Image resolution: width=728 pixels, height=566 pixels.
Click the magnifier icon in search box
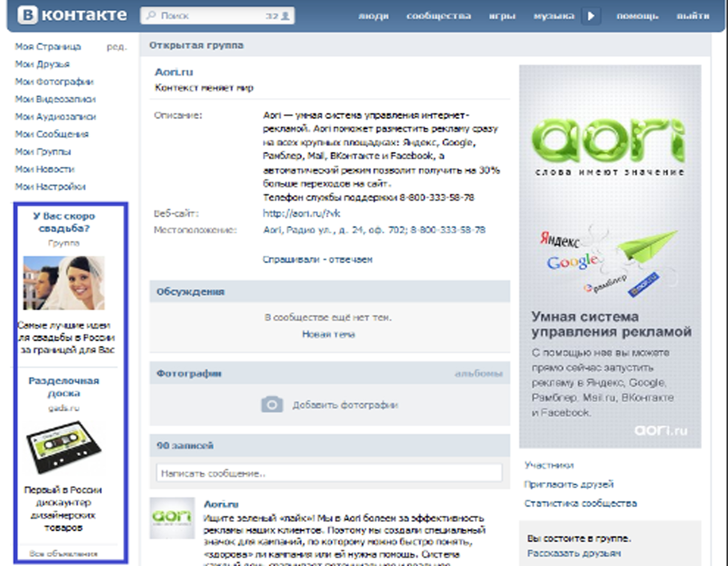151,16
